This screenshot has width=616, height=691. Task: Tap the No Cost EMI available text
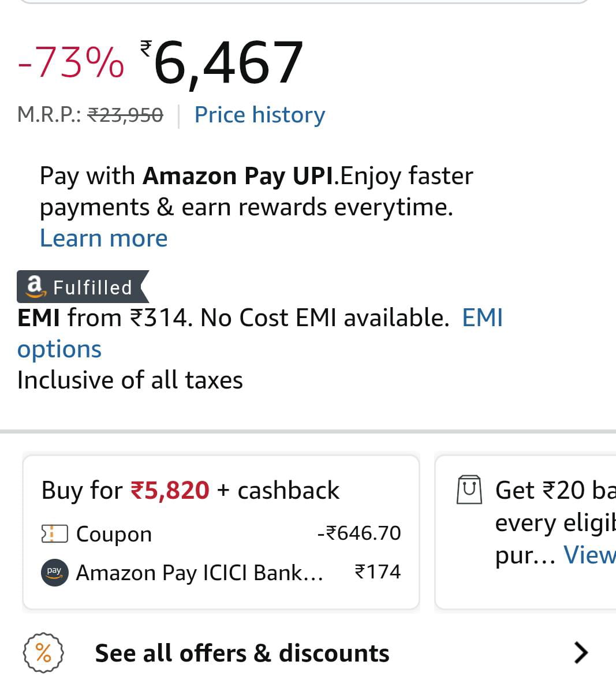(324, 318)
